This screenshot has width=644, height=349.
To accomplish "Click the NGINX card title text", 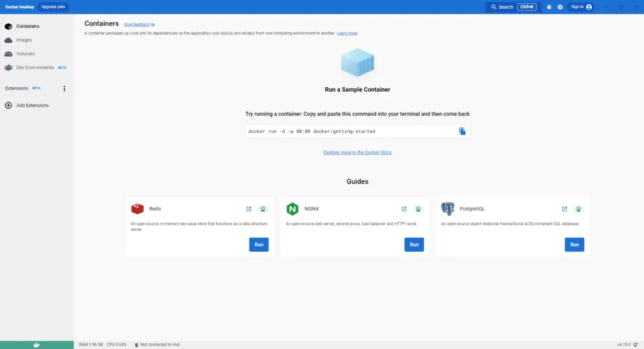I will pyautogui.click(x=311, y=209).
